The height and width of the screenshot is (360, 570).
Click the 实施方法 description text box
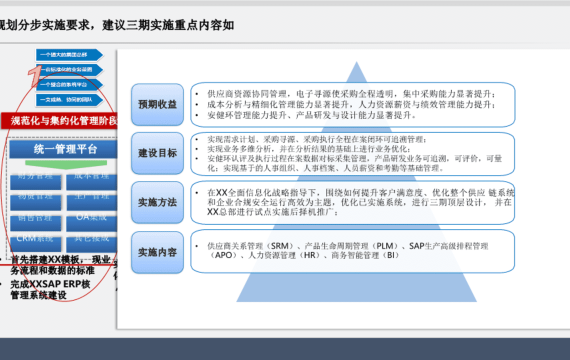[353, 203]
